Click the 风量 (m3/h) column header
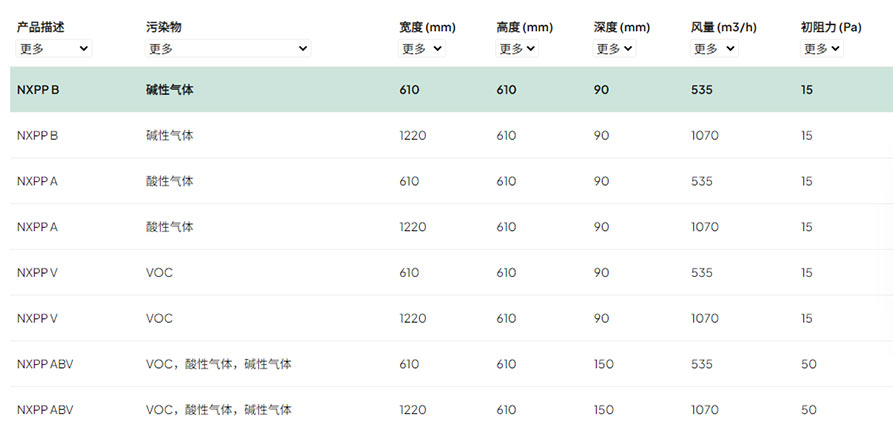Viewport: 893px width, 431px height. (723, 27)
